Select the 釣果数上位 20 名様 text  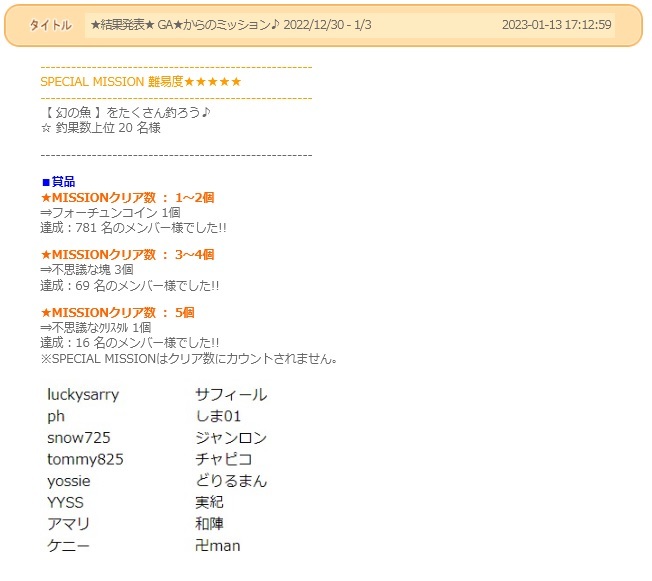pyautogui.click(x=100, y=127)
